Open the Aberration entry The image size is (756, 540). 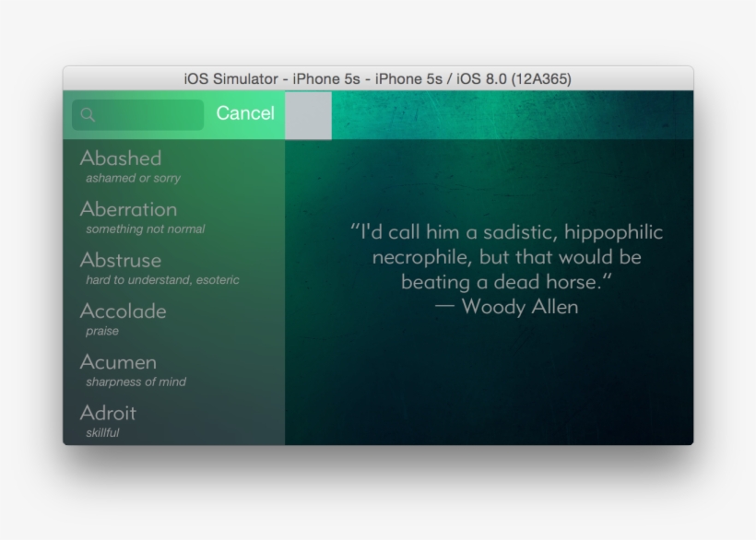click(x=128, y=209)
